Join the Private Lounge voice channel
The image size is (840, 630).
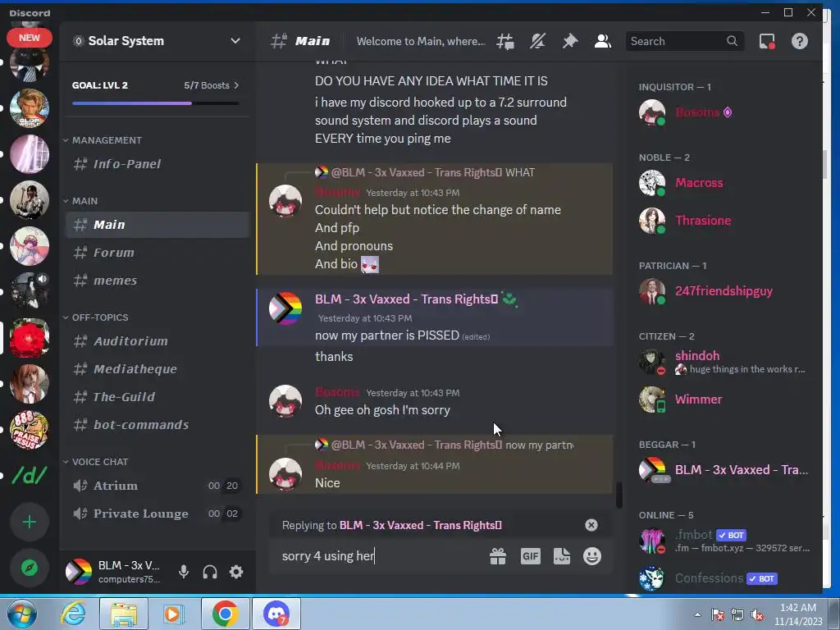tap(157, 514)
